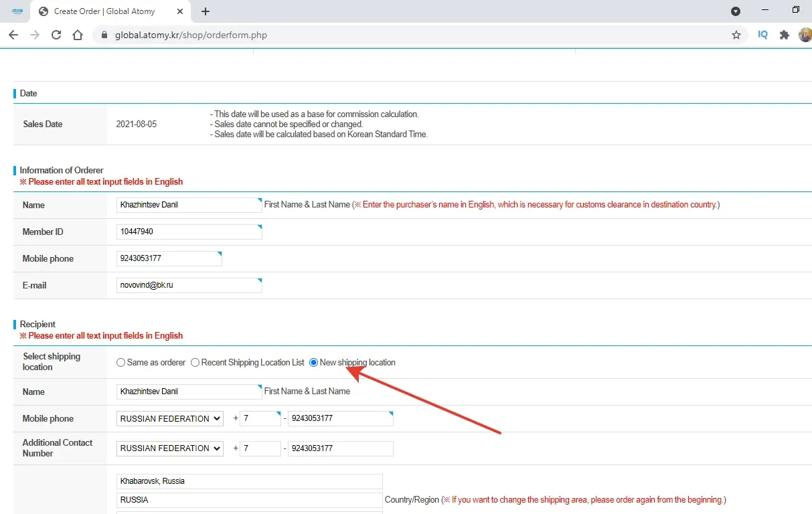The width and height of the screenshot is (812, 514).
Task: Click the orderer E-mail field
Action: 189,285
